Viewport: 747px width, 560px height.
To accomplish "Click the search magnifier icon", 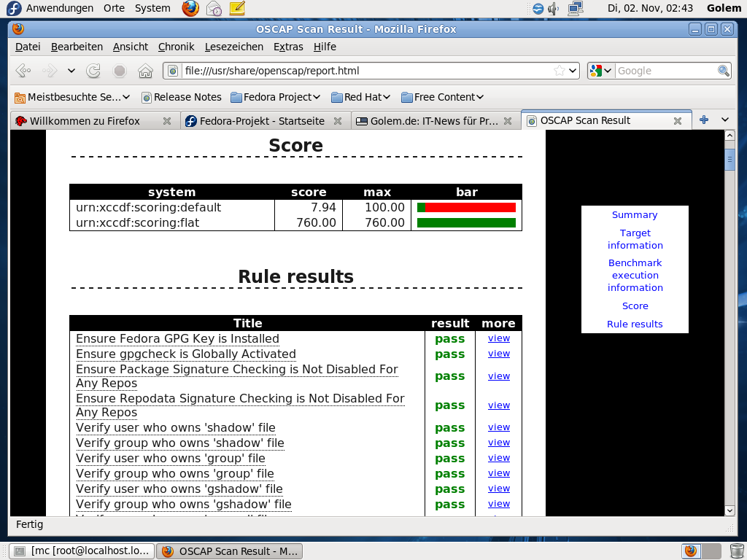I will pyautogui.click(x=723, y=71).
